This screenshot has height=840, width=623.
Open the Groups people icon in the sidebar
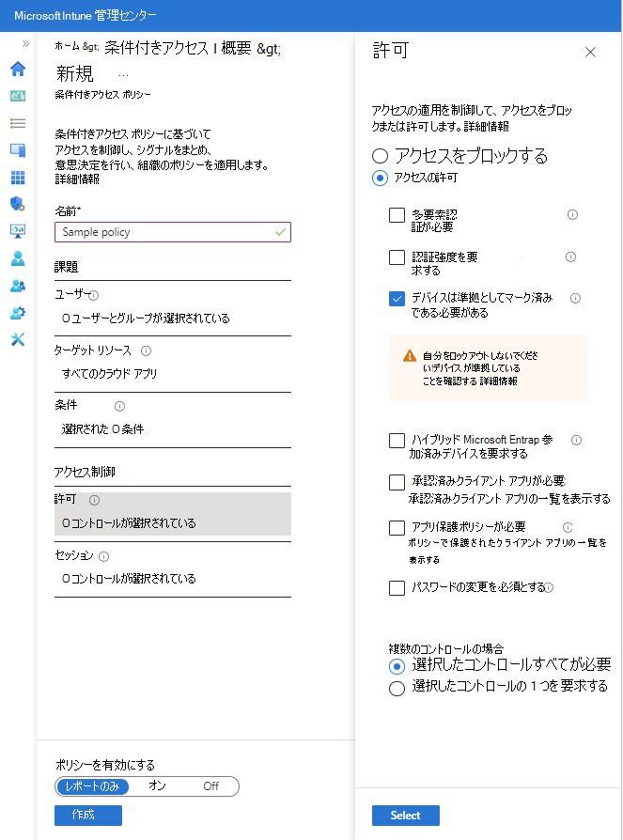pos(18,286)
